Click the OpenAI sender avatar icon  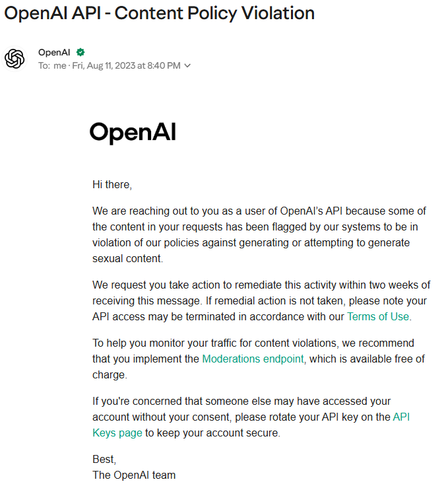[15, 59]
